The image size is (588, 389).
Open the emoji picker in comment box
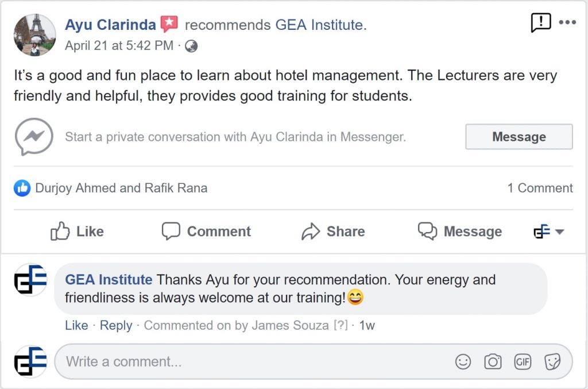[463, 361]
